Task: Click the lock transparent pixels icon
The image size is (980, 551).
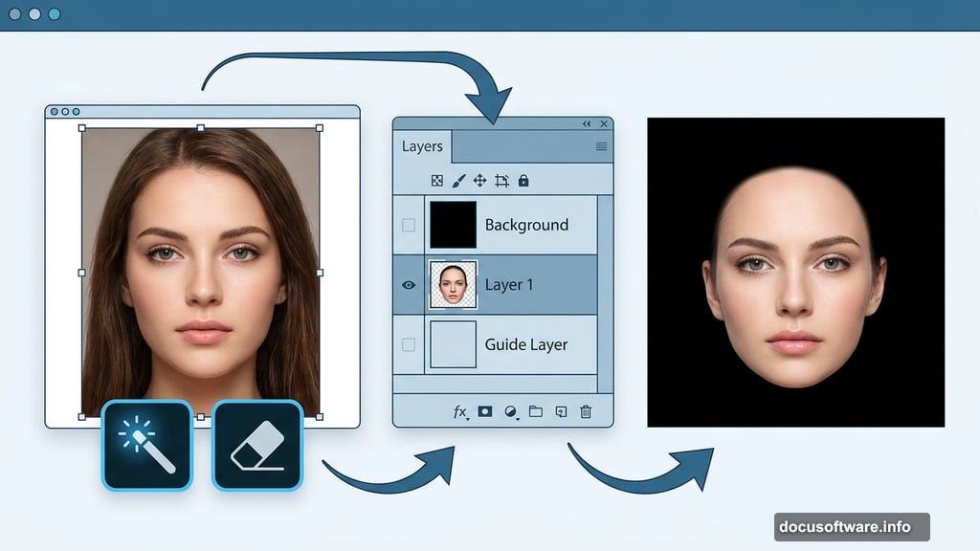Action: (437, 181)
